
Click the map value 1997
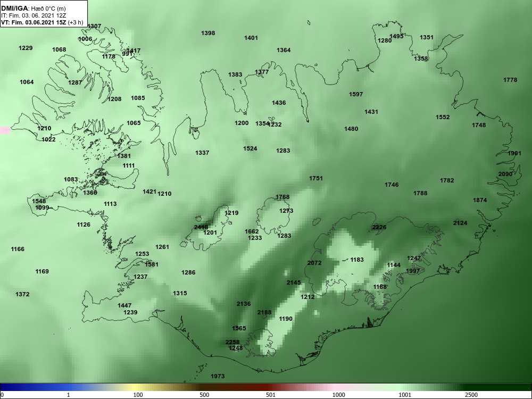click(413, 271)
